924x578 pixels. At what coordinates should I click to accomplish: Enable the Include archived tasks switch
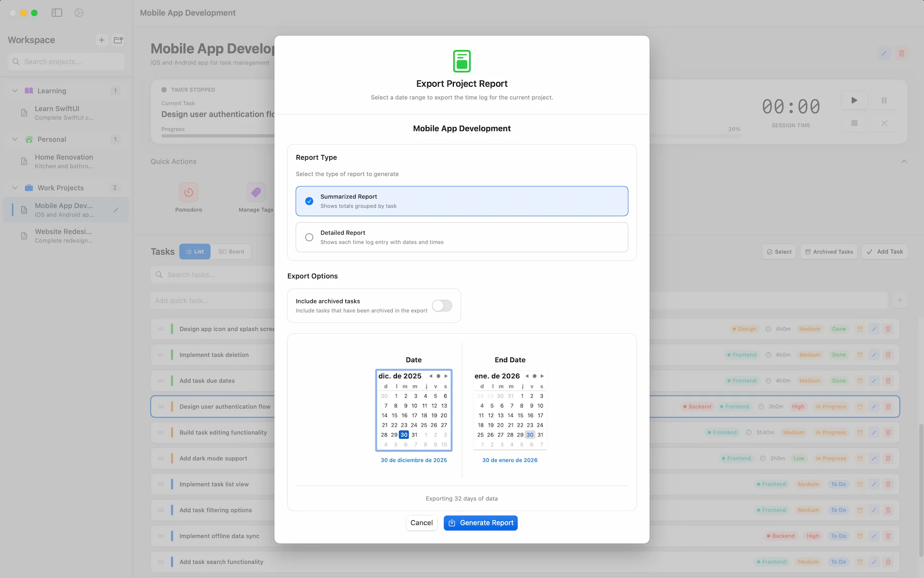coord(442,306)
